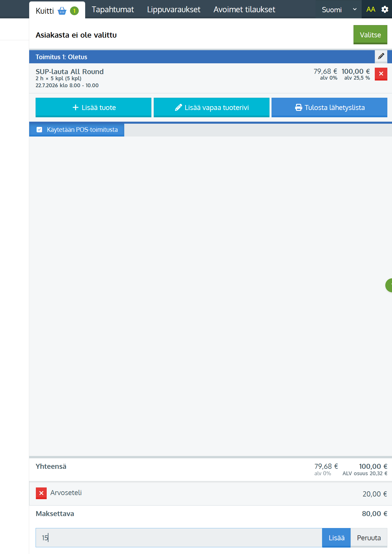Image resolution: width=392 pixels, height=554 pixels.
Task: Click the shopping basket icon
Action: [62, 11]
